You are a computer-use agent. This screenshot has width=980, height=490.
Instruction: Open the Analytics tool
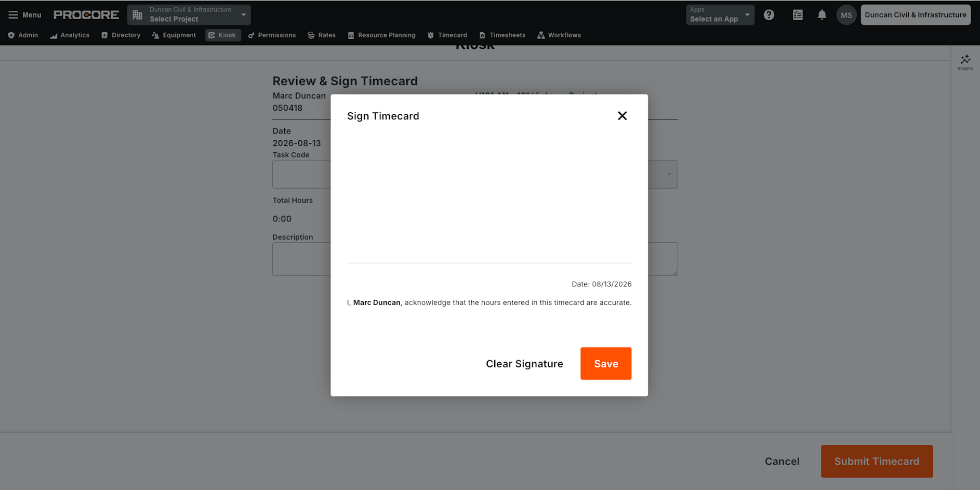point(70,35)
